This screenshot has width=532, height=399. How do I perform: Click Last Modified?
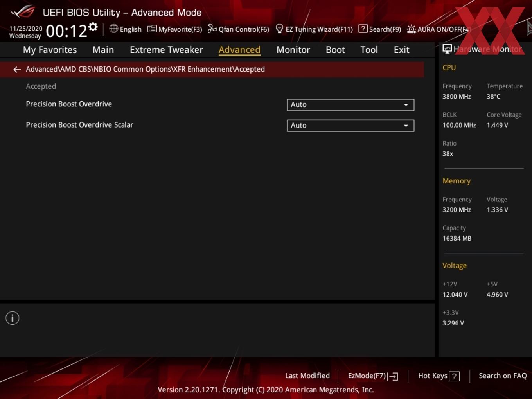tap(307, 376)
